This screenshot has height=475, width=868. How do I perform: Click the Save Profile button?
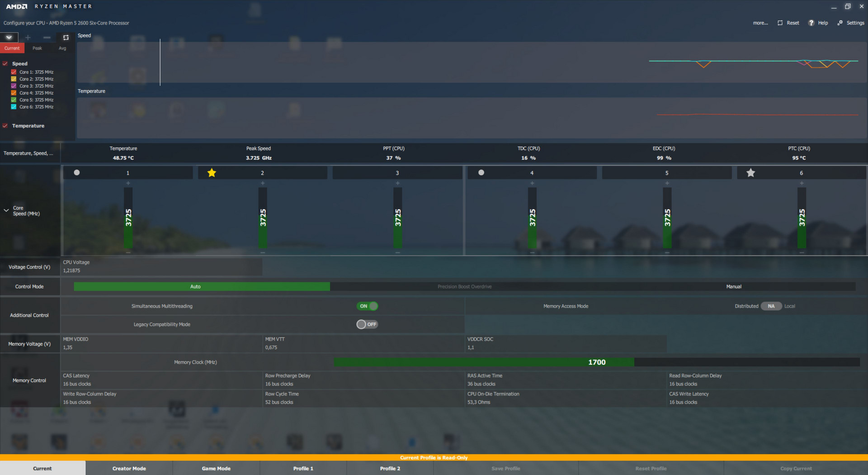pyautogui.click(x=506, y=468)
